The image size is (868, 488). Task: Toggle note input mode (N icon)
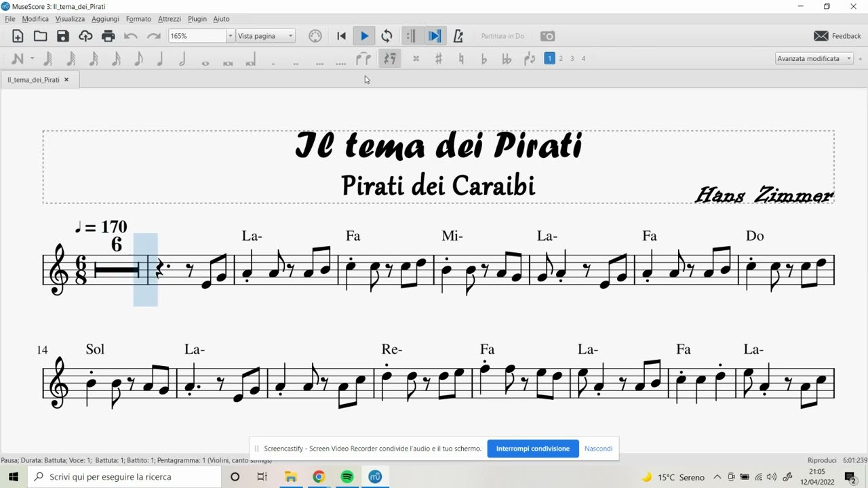pos(18,59)
